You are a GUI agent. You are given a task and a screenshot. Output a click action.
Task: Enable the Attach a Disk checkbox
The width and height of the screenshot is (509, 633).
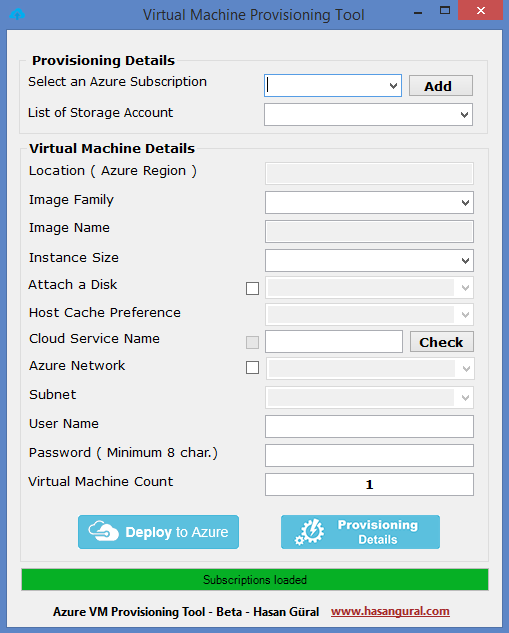[252, 288]
